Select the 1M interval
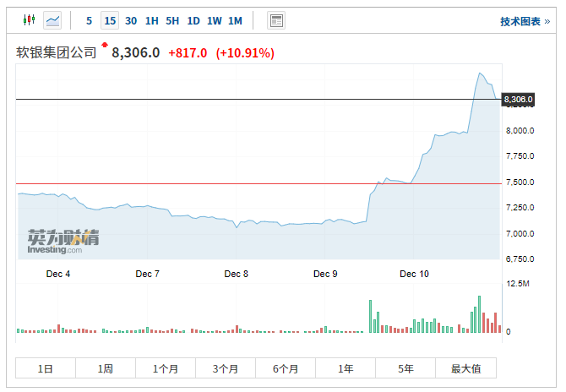Viewport: 566px width, 392px height. 235,21
